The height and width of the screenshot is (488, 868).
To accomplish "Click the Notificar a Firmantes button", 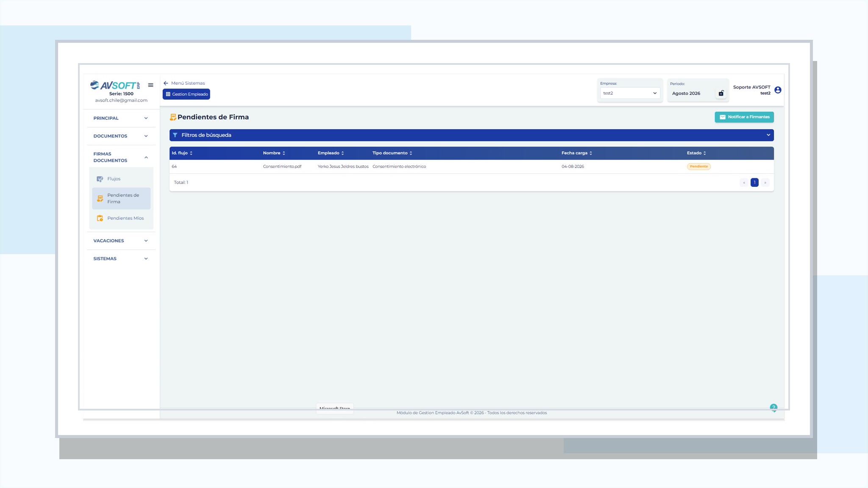I will pyautogui.click(x=744, y=117).
